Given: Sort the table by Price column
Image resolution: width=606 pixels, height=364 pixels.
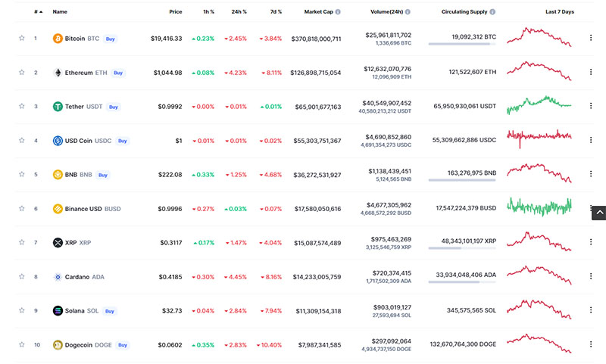Looking at the screenshot, I should pos(175,12).
